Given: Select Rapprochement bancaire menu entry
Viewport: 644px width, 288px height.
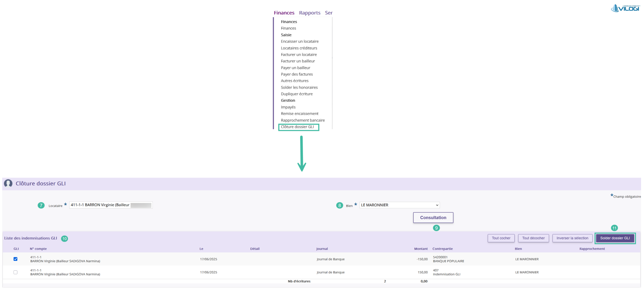Looking at the screenshot, I should pyautogui.click(x=302, y=120).
